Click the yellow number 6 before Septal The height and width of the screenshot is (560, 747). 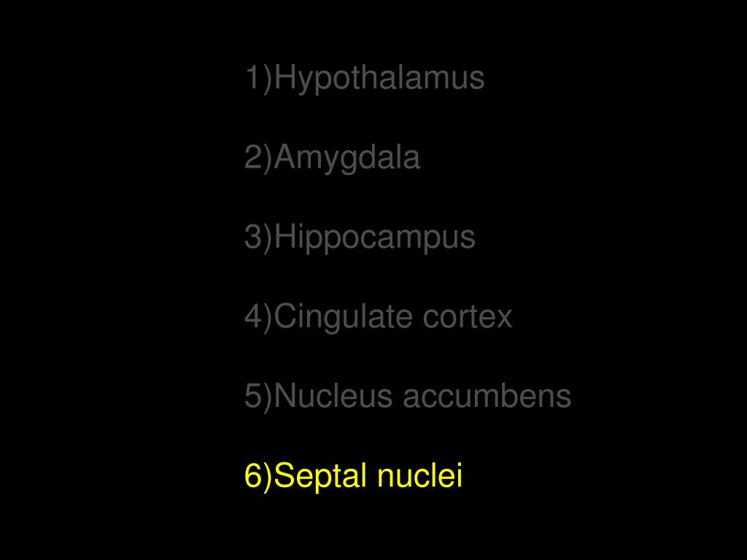[253, 475]
